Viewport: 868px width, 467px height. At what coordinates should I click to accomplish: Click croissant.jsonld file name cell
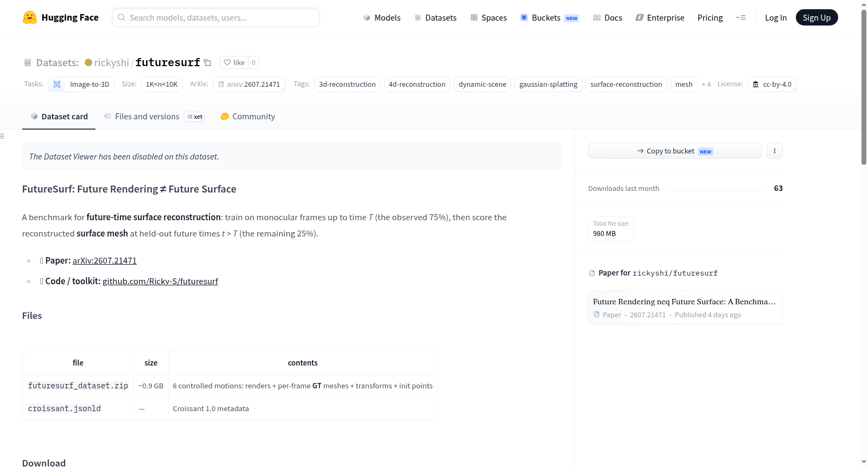click(x=78, y=408)
